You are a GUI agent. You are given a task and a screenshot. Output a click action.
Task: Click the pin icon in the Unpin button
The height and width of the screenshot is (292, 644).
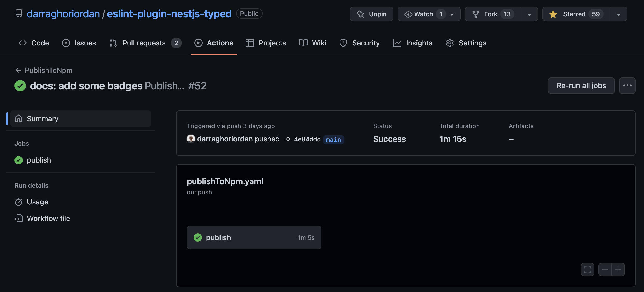361,14
